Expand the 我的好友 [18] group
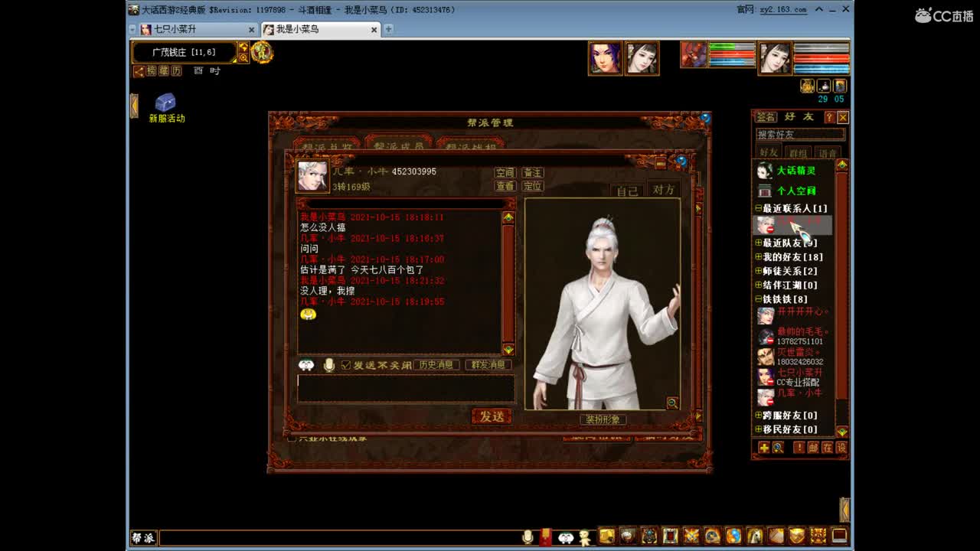 759,257
